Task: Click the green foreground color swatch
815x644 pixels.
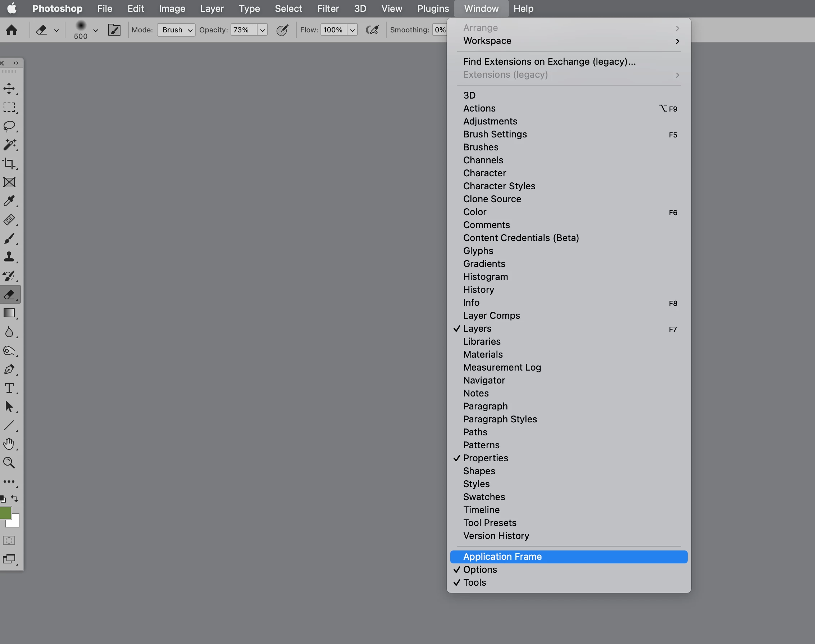Action: point(5,513)
